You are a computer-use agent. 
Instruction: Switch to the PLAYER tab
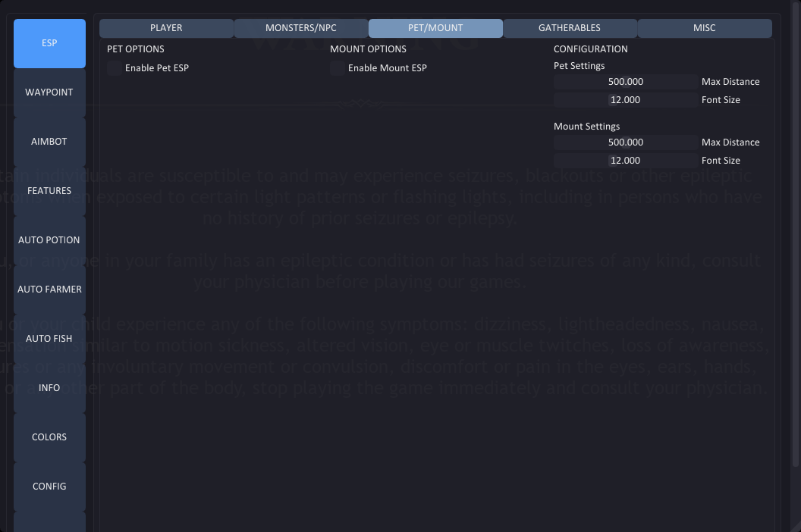tap(166, 28)
